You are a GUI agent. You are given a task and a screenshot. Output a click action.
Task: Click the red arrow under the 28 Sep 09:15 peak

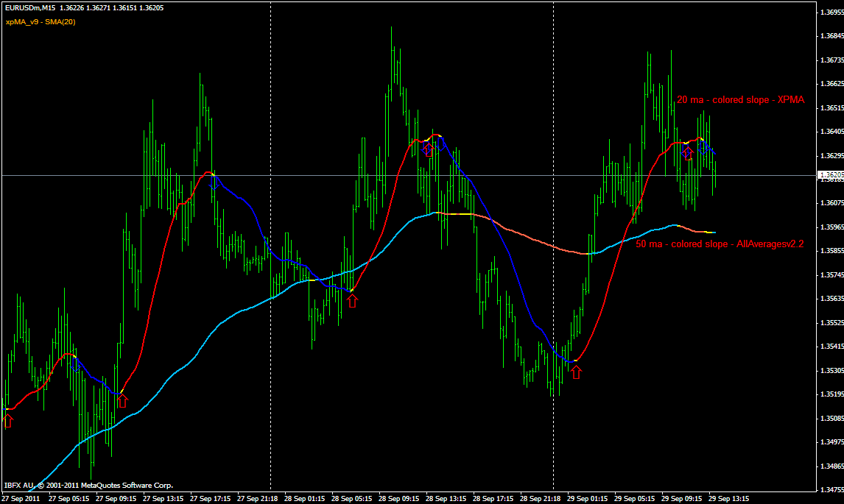pos(428,149)
